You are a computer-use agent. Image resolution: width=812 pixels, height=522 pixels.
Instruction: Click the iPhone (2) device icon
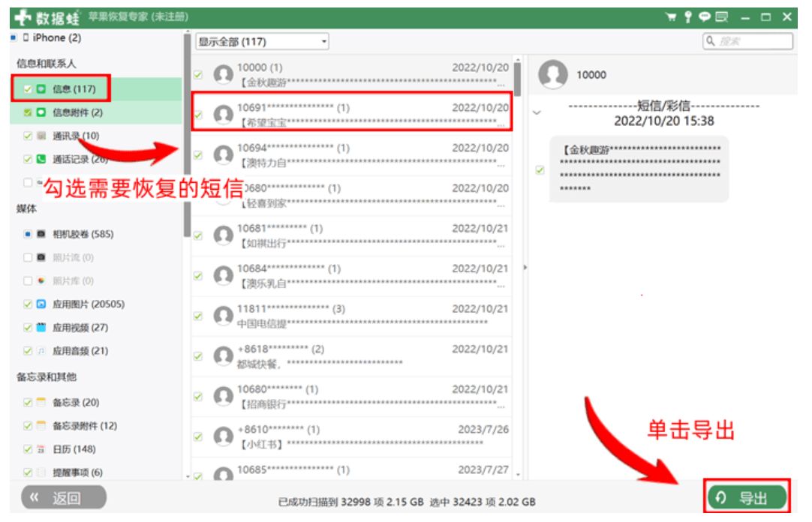[x=26, y=37]
